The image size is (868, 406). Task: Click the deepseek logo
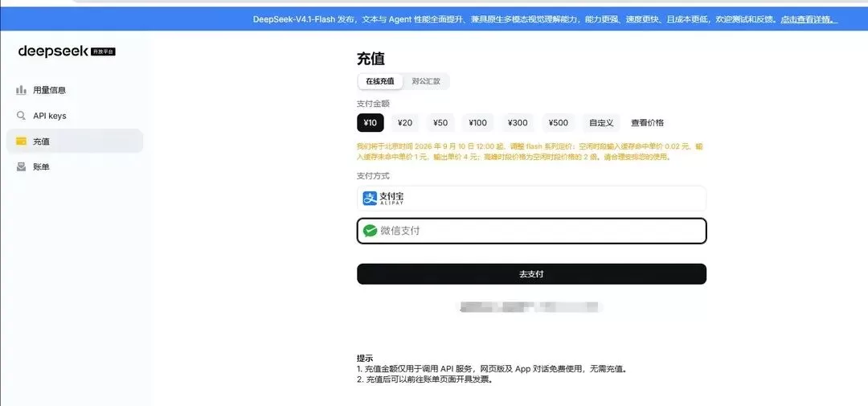(53, 51)
